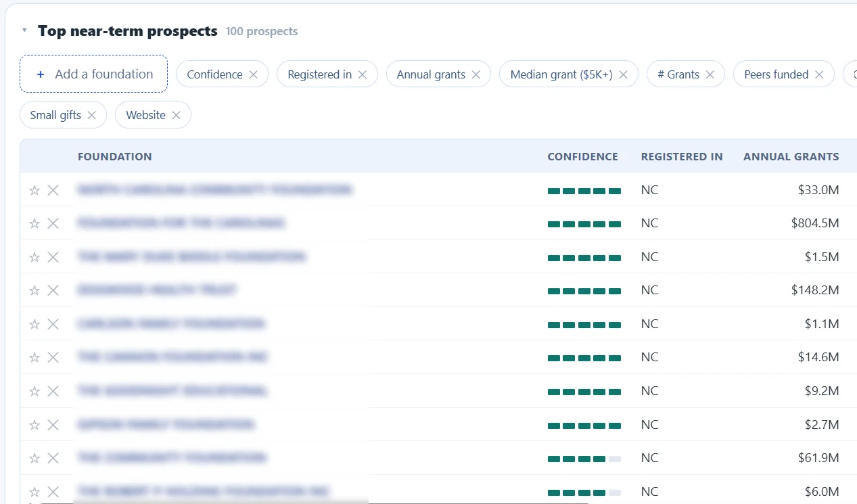This screenshot has height=504, width=857.
Task: Dismiss the prospect with $14.6M annual grants
Action: tap(53, 357)
